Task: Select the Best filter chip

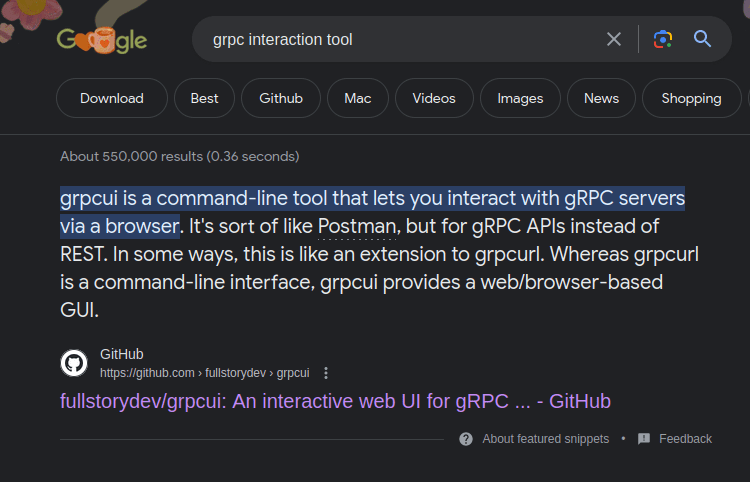Action: [x=204, y=98]
